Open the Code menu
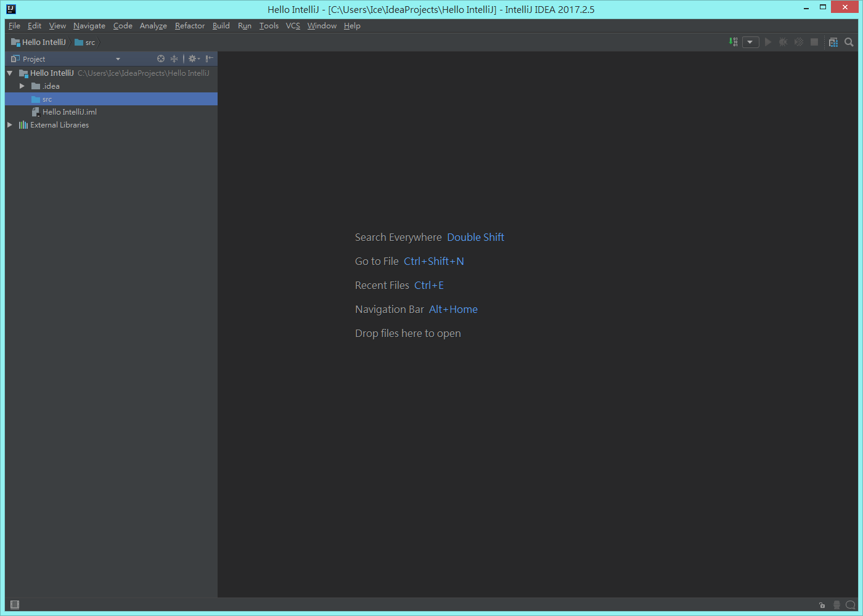Viewport: 863px width, 616px height. click(123, 26)
